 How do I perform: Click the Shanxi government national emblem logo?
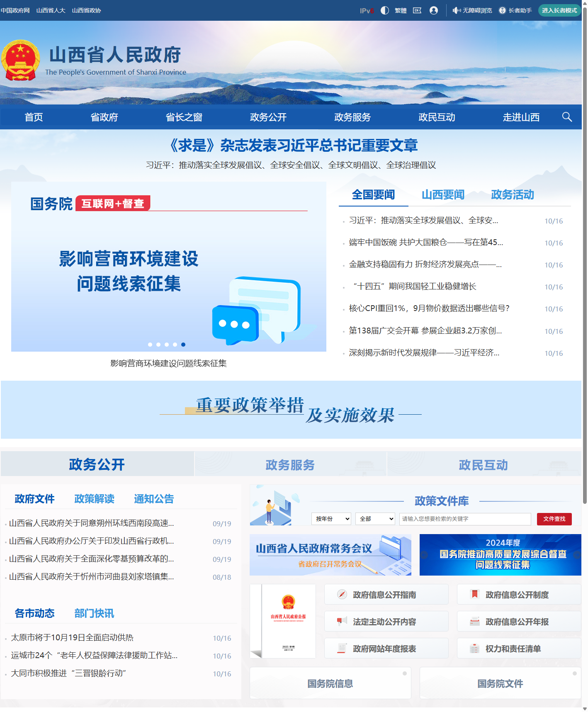pos(20,61)
